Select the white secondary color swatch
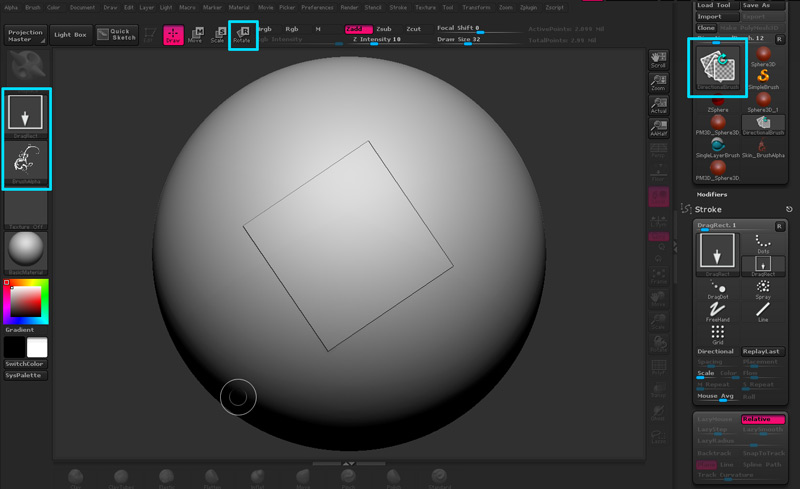800x489 pixels. tap(37, 347)
